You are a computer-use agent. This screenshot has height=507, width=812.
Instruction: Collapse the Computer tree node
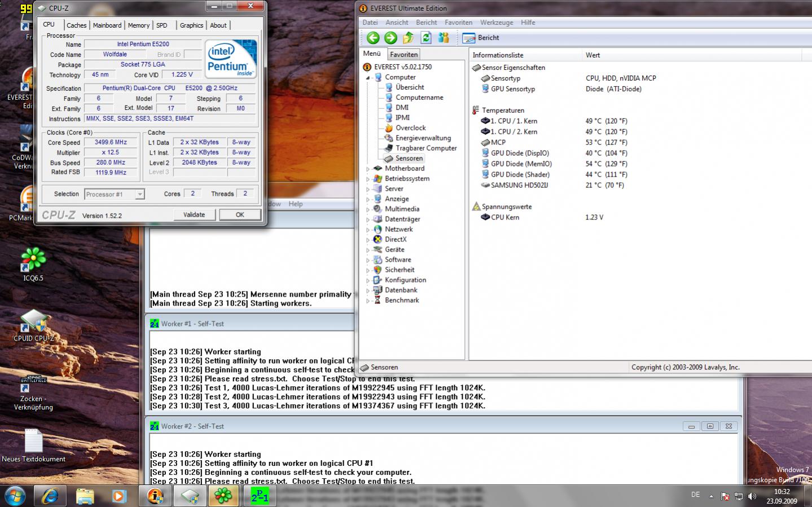(x=368, y=78)
